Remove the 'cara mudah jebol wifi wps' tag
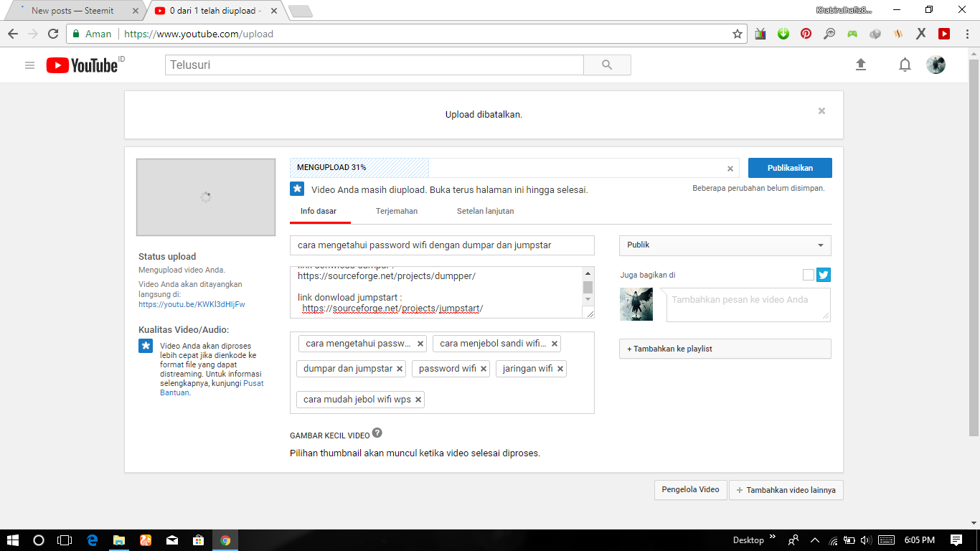This screenshot has width=980, height=551. 418,400
